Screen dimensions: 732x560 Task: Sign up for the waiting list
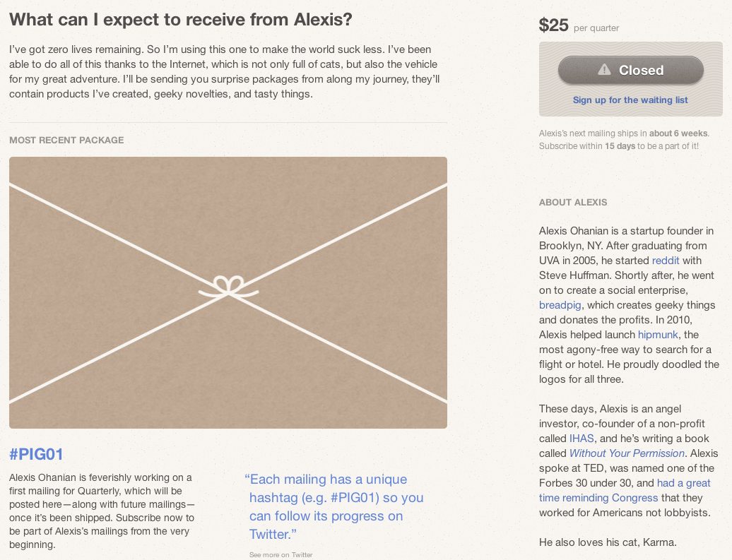pos(630,100)
